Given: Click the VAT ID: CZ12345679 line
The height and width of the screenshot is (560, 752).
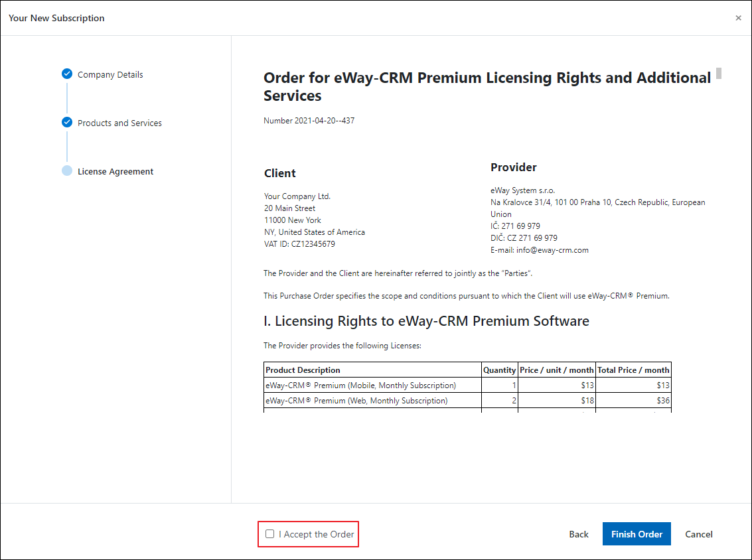Looking at the screenshot, I should pyautogui.click(x=299, y=244).
